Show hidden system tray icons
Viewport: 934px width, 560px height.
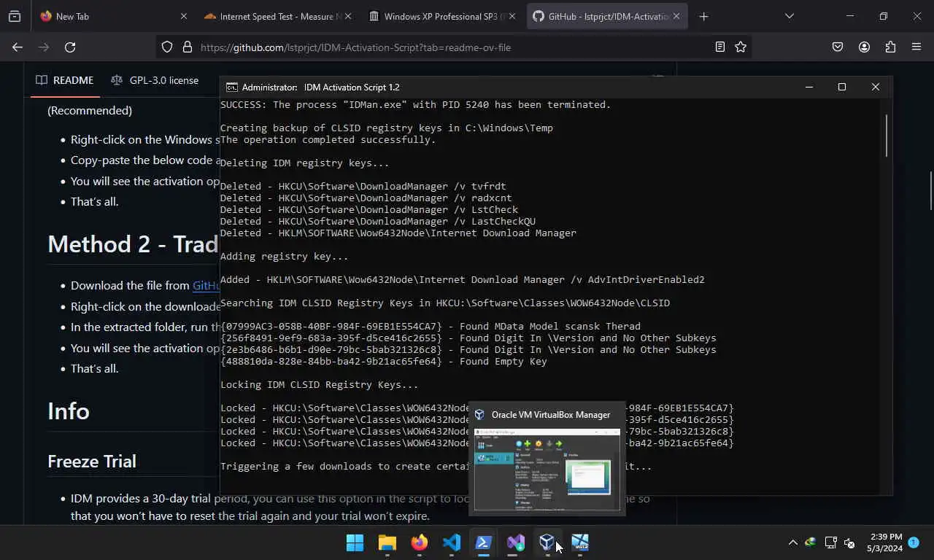(793, 542)
